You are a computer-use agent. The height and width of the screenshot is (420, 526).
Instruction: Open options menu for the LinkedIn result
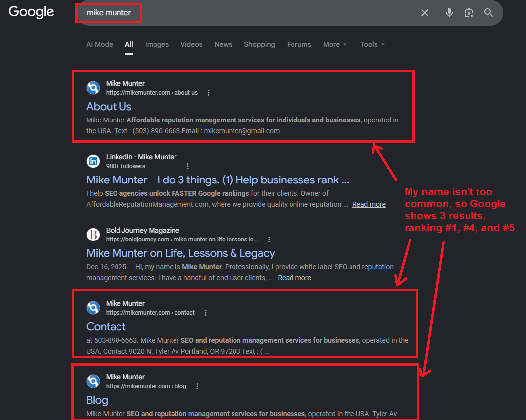click(188, 166)
